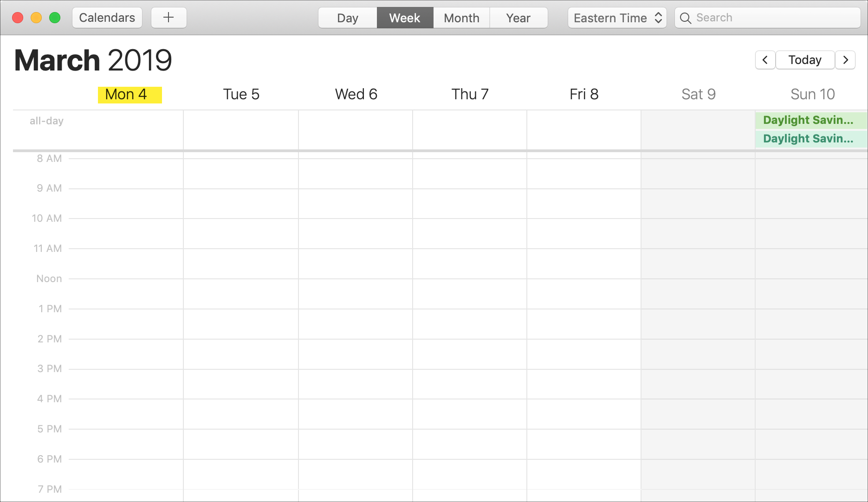Switch to Month view
This screenshot has height=502, width=868.
(461, 18)
